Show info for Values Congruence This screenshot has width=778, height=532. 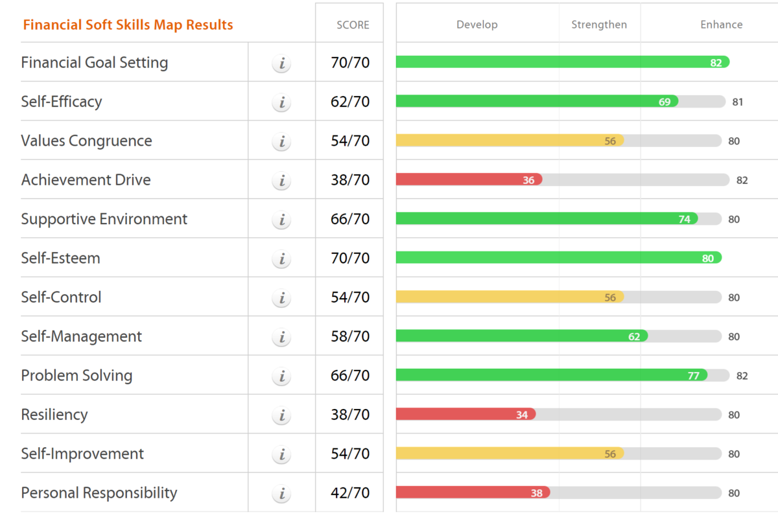tap(281, 142)
